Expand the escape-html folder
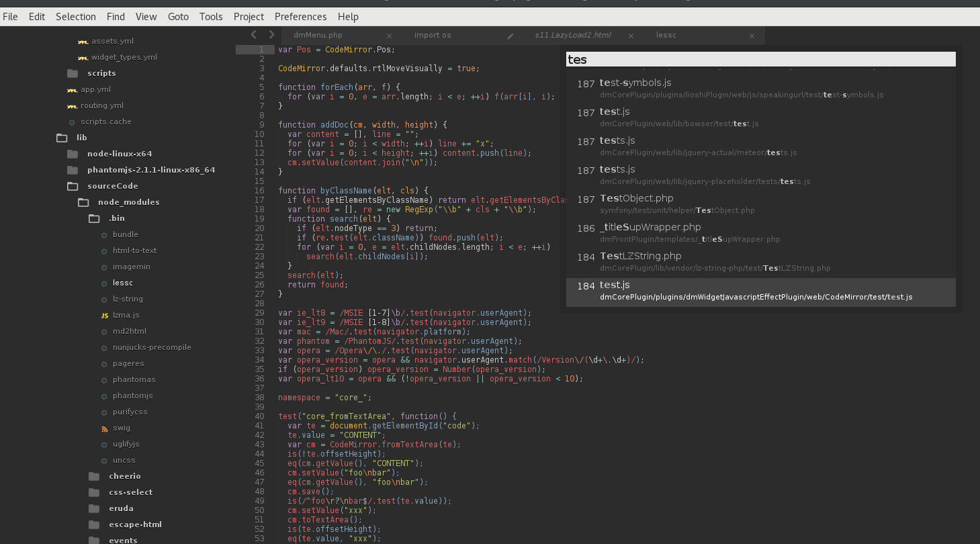 tap(94, 525)
